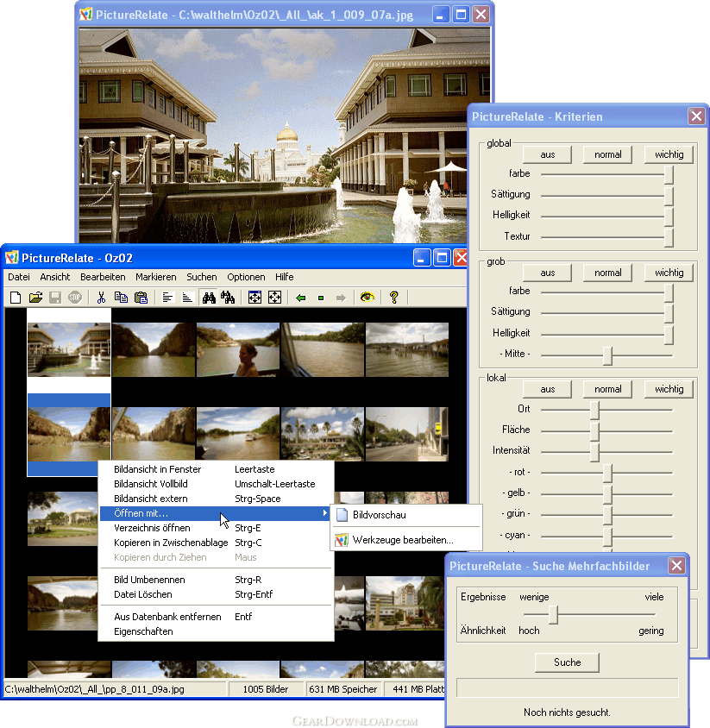Click the - rot - slider in Kriterien

click(x=607, y=473)
